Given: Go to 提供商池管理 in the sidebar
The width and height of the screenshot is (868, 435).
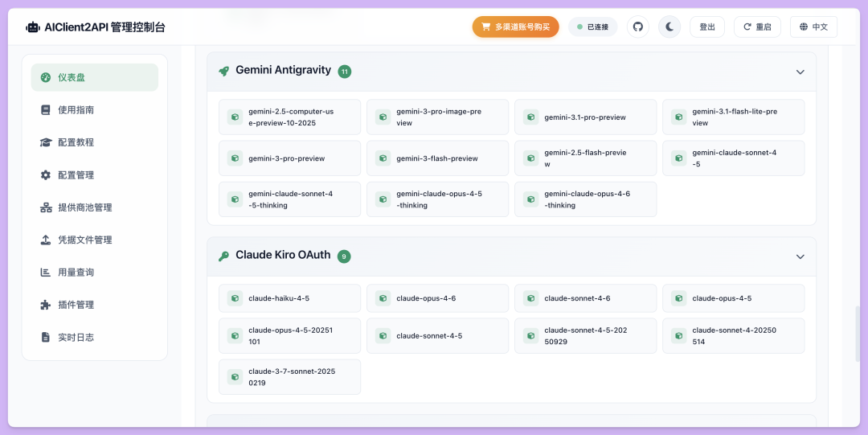Looking at the screenshot, I should pyautogui.click(x=84, y=207).
